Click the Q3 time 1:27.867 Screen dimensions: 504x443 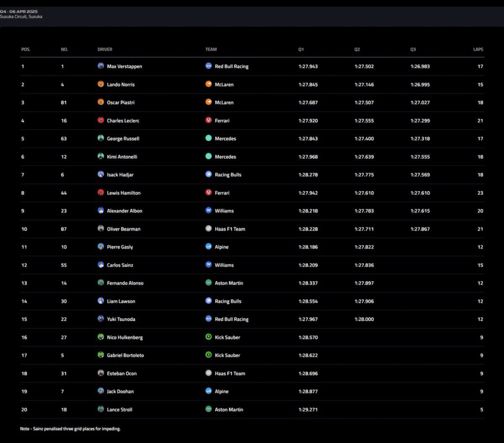420,229
